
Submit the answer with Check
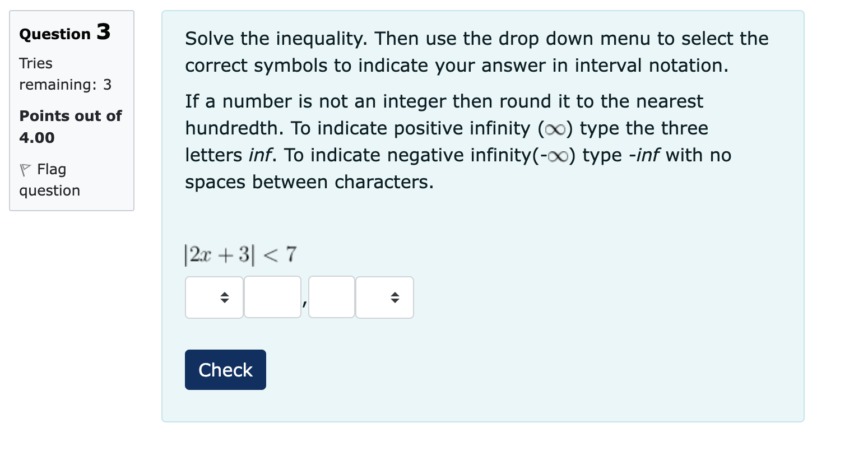click(225, 369)
